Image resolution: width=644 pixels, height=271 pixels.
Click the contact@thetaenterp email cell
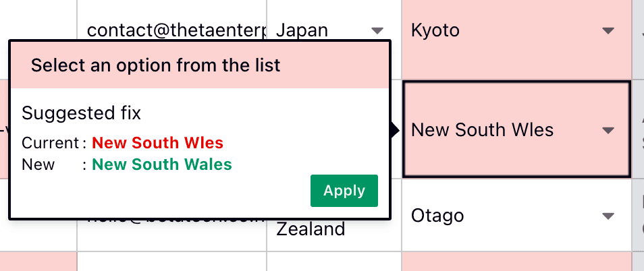(x=176, y=30)
